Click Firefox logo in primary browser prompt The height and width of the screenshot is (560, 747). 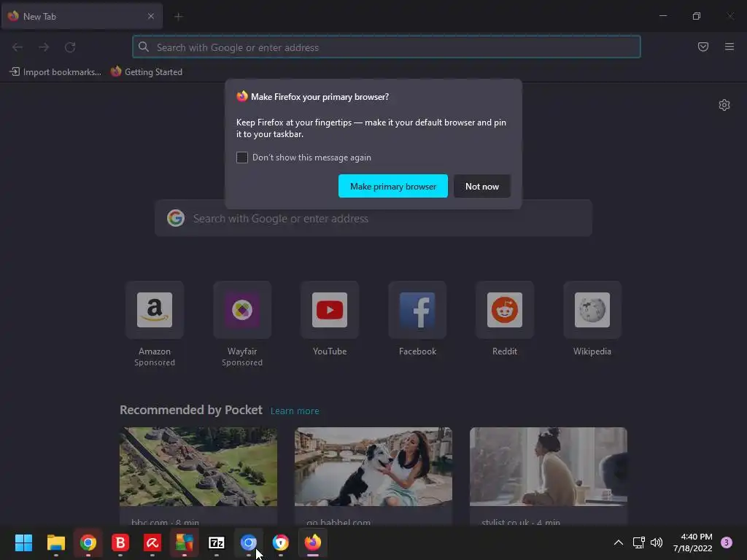click(242, 96)
